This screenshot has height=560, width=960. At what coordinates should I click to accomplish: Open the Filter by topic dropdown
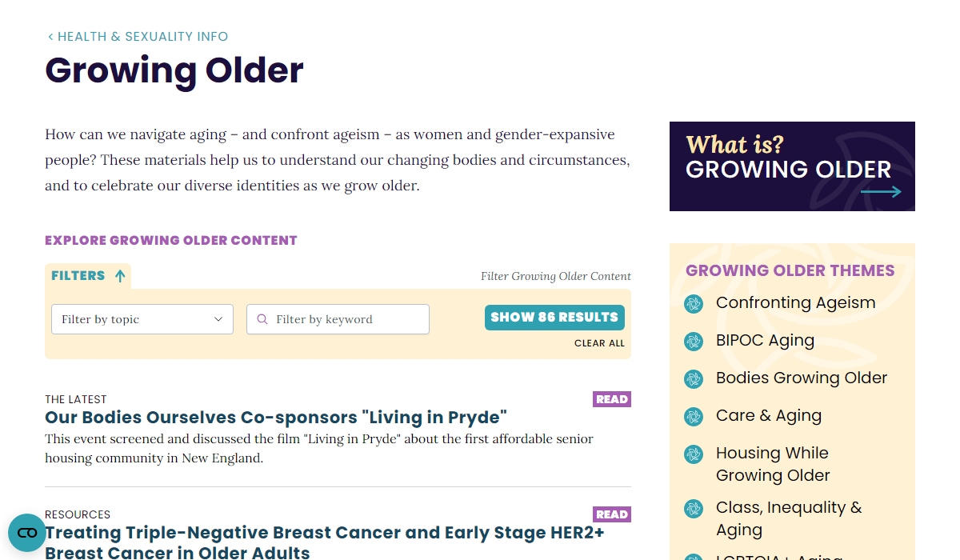[x=142, y=319]
